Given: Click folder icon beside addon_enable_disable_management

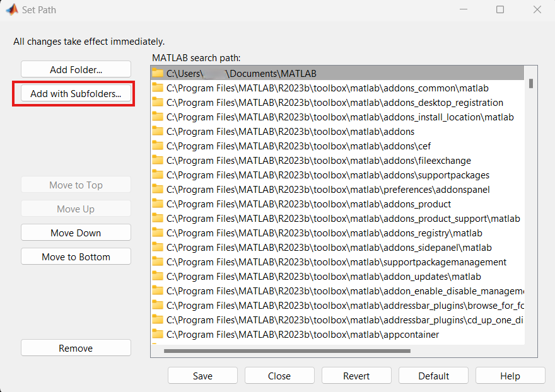Looking at the screenshot, I should pyautogui.click(x=158, y=291).
